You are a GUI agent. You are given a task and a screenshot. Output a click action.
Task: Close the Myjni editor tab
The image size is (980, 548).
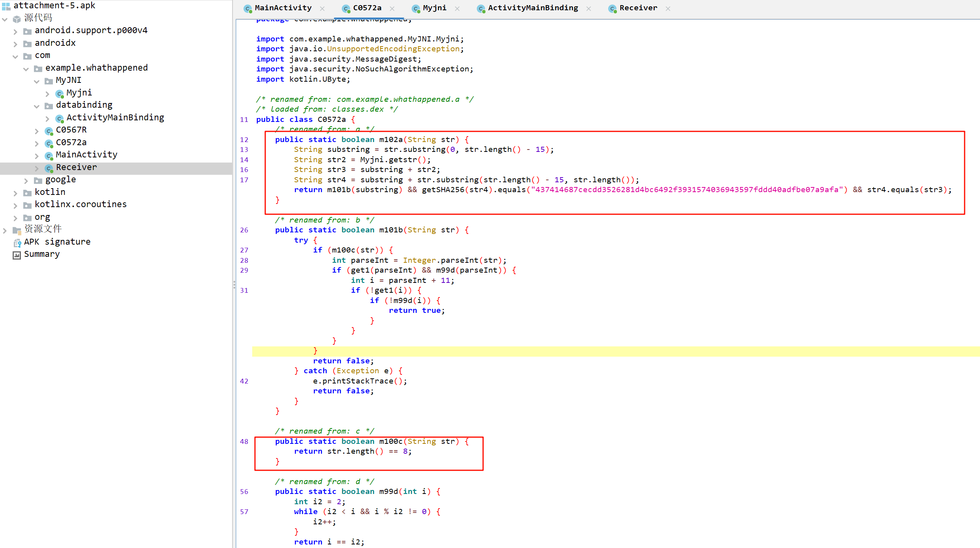457,8
